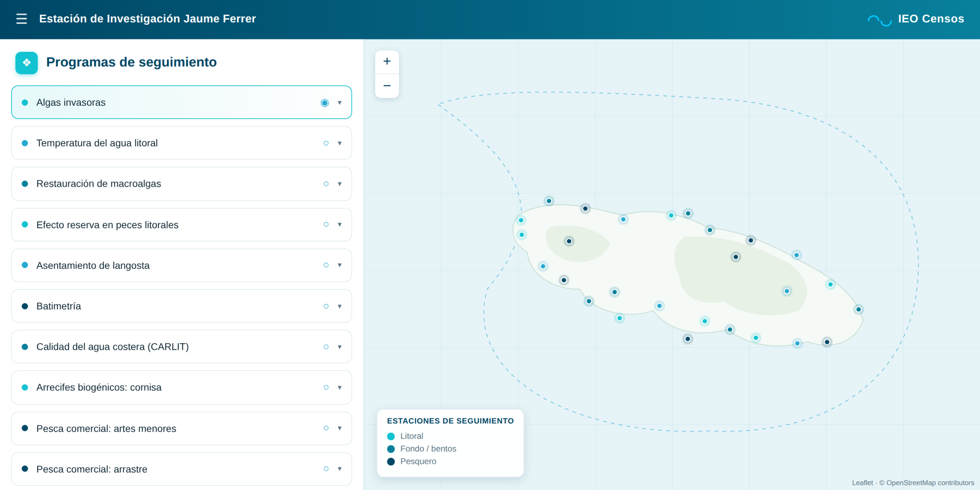Open Calidad del agua costera (CARLIT) row
Image resolution: width=980 pixels, height=490 pixels.
pyautogui.click(x=181, y=346)
